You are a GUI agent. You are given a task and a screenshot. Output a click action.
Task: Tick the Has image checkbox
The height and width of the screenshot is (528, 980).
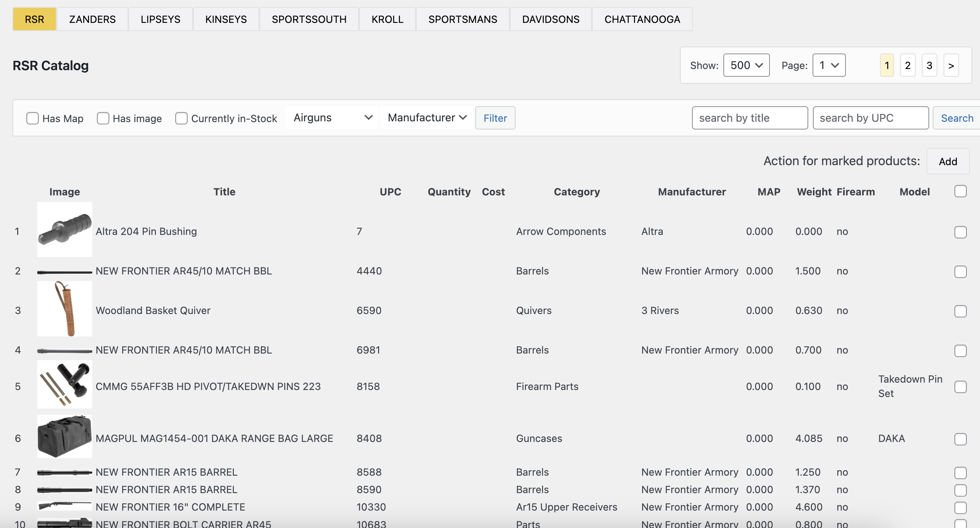pyautogui.click(x=103, y=118)
